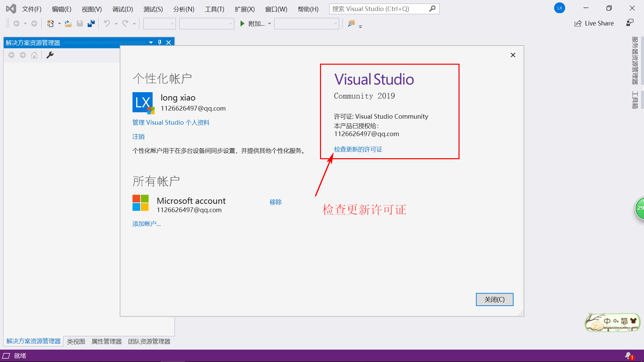This screenshot has width=644, height=362.
Task: Click the New Project toolbar icon
Action: (x=50, y=23)
